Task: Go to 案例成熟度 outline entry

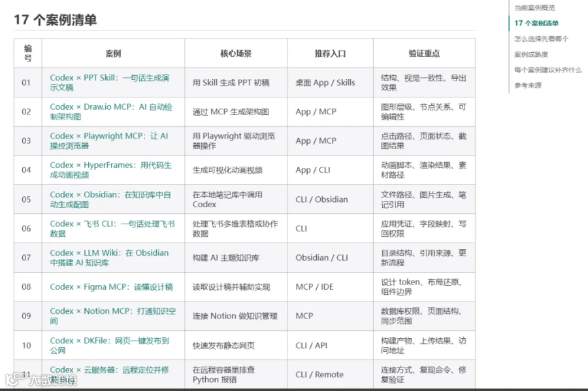Action: point(531,54)
